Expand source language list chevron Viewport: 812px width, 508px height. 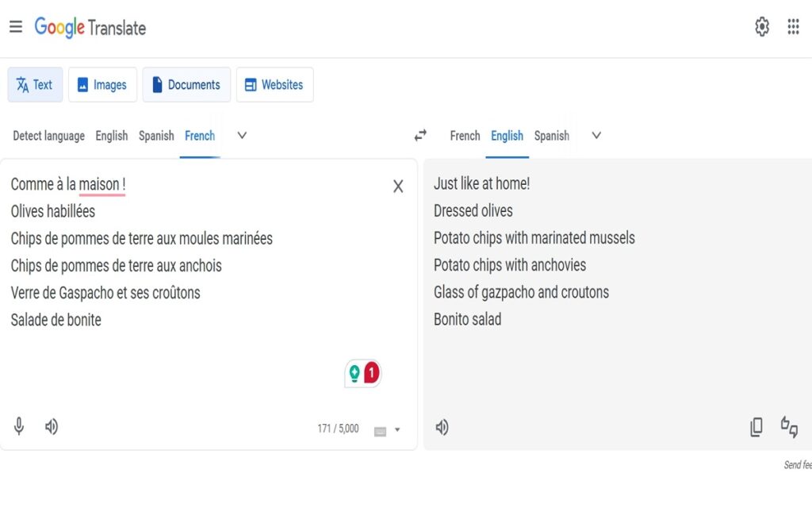click(242, 136)
